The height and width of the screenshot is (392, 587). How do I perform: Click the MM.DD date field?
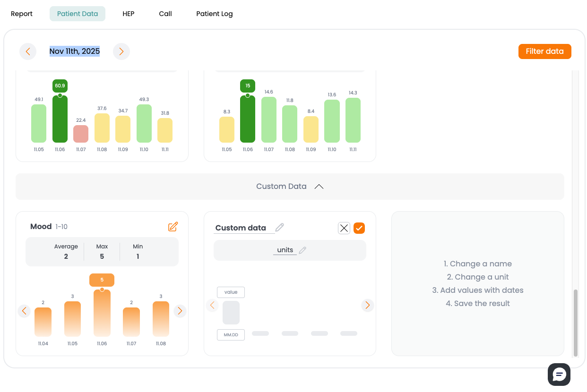(x=231, y=334)
